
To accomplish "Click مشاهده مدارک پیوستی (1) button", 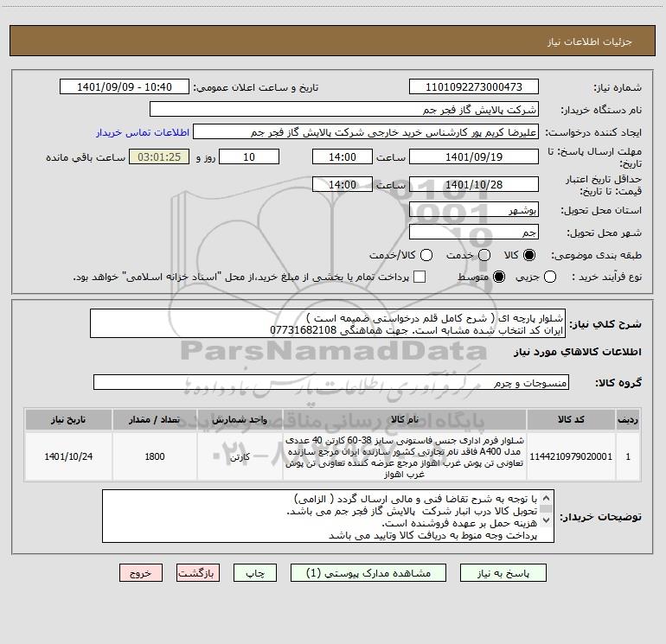I will 368,573.
